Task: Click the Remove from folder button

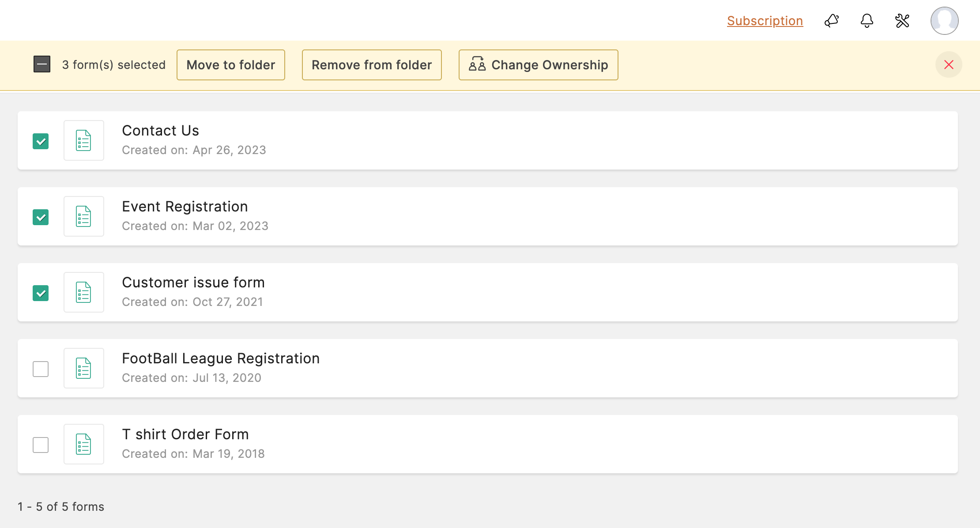Action: click(372, 64)
